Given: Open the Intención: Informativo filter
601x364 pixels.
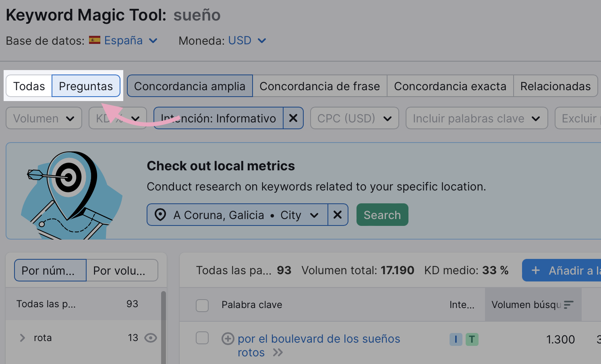Looking at the screenshot, I should click(x=218, y=118).
